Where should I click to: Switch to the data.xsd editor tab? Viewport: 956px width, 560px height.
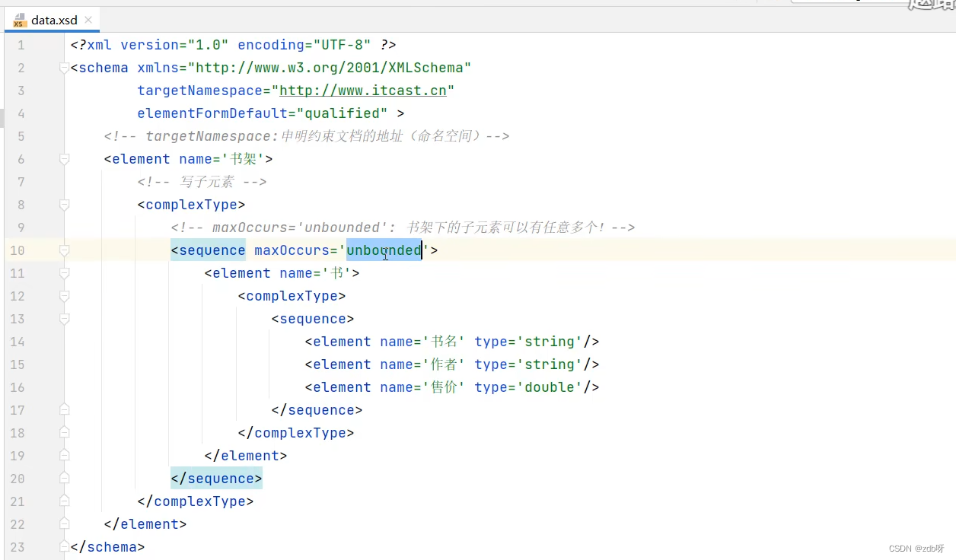53,20
